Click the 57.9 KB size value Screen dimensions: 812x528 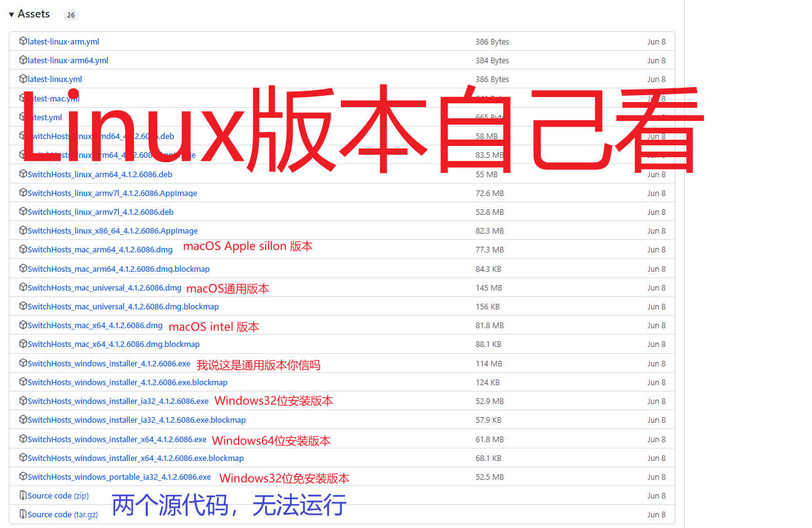pos(489,420)
